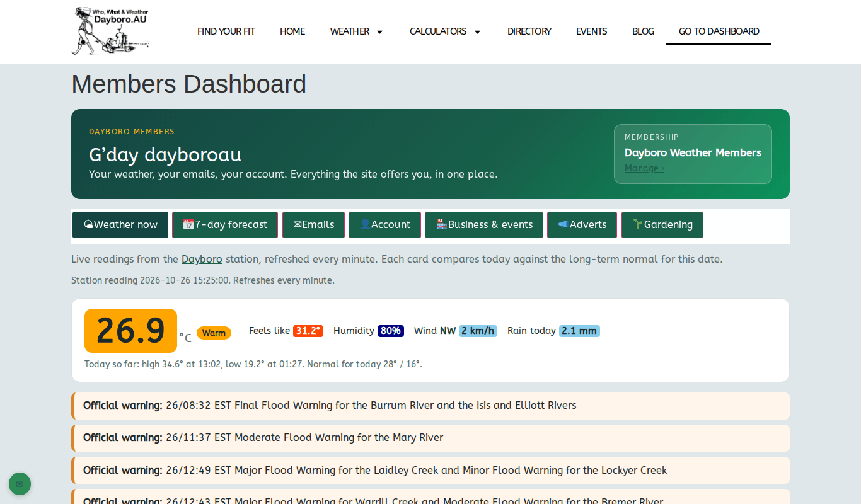Expand the Calculators menu dropdown arrow
This screenshot has width=861, height=504.
tap(477, 31)
